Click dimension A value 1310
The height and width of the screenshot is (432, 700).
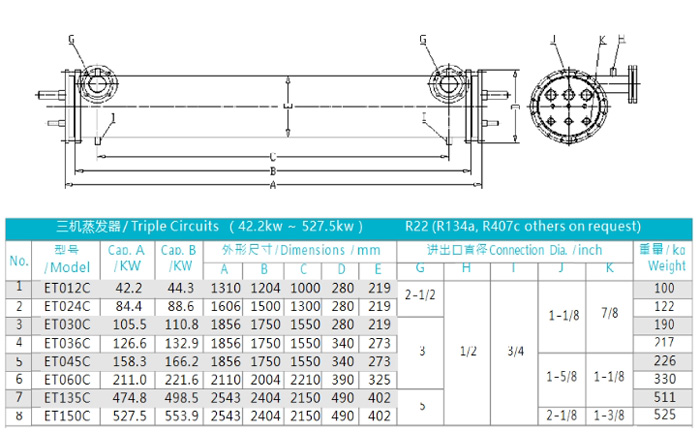(x=225, y=288)
